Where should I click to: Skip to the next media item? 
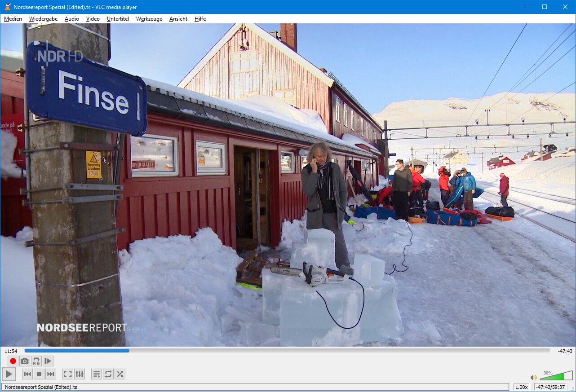(51, 374)
